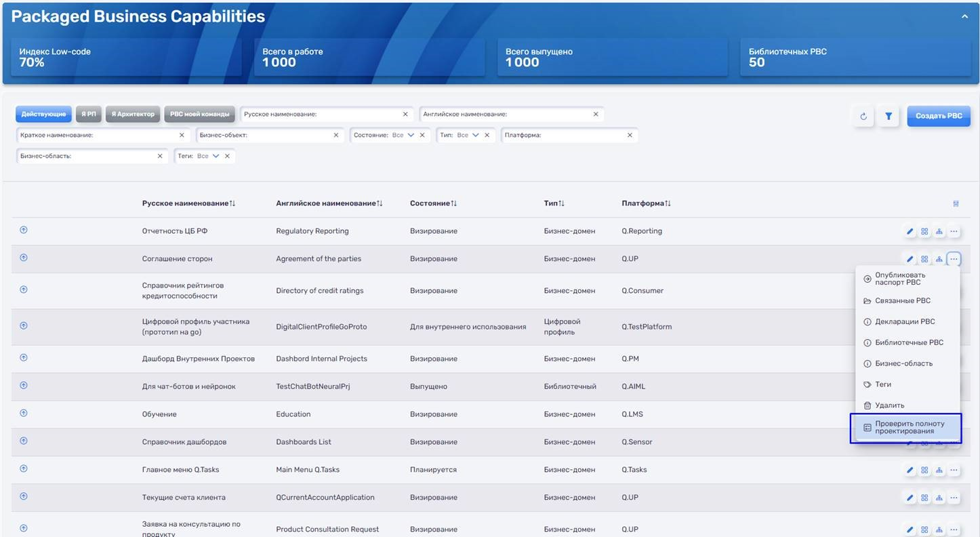Expand the Дашборд Внутренних Проектов row
The height and width of the screenshot is (537, 980).
(x=24, y=357)
